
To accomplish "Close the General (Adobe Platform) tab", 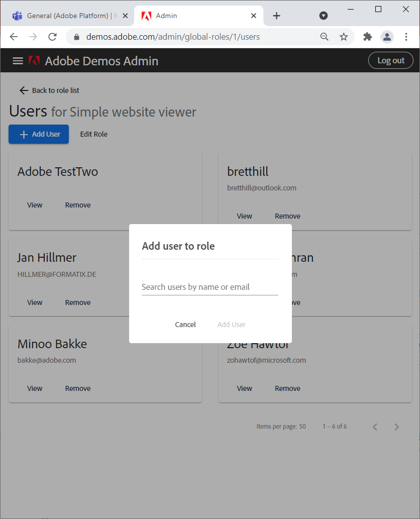I will click(125, 16).
